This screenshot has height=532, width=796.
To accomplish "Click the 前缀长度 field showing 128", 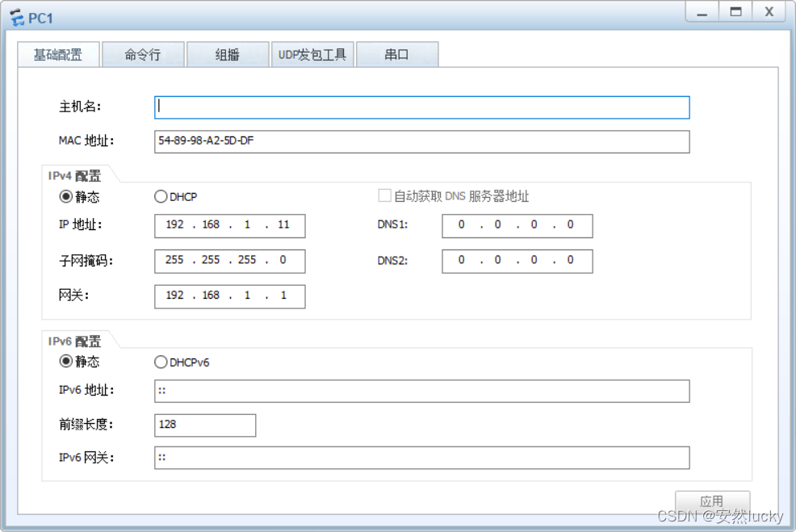I will coord(205,425).
